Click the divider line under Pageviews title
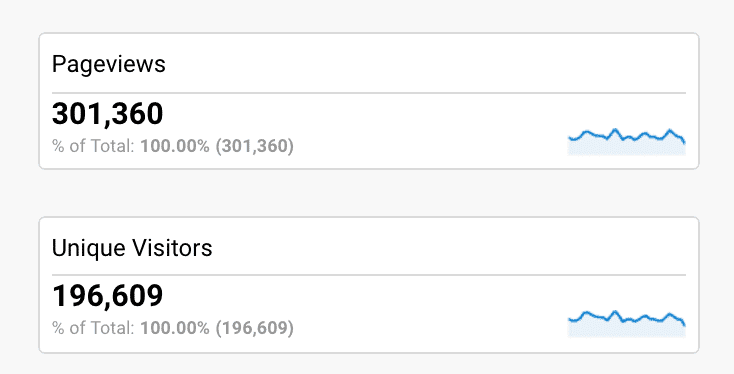The image size is (734, 374). (369, 93)
